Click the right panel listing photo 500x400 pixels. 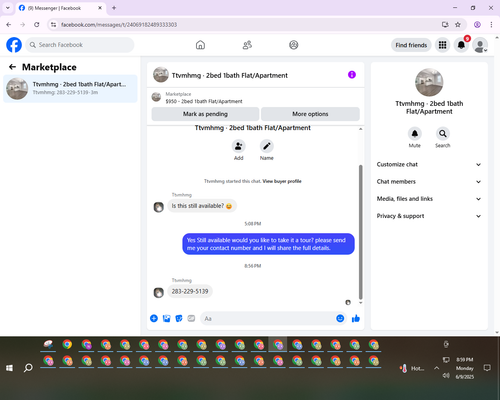(x=429, y=82)
